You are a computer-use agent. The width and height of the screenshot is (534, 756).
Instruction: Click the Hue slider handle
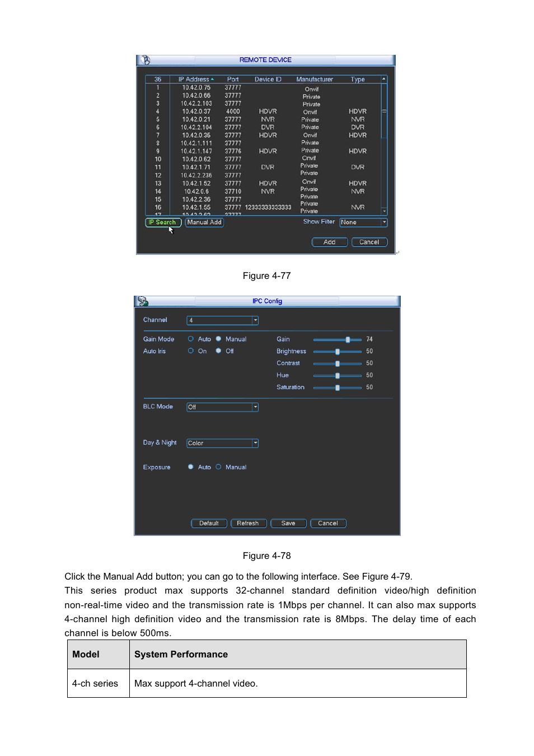coord(338,376)
